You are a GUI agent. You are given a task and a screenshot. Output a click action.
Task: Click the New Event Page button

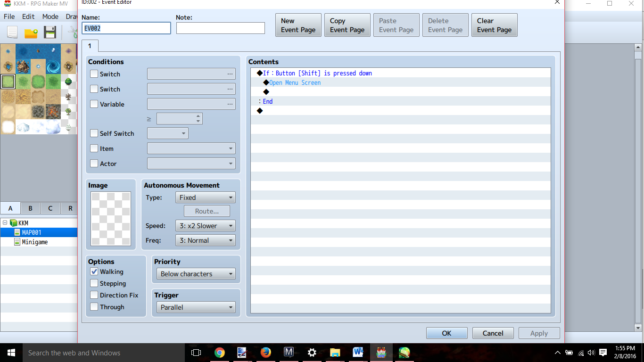point(298,25)
